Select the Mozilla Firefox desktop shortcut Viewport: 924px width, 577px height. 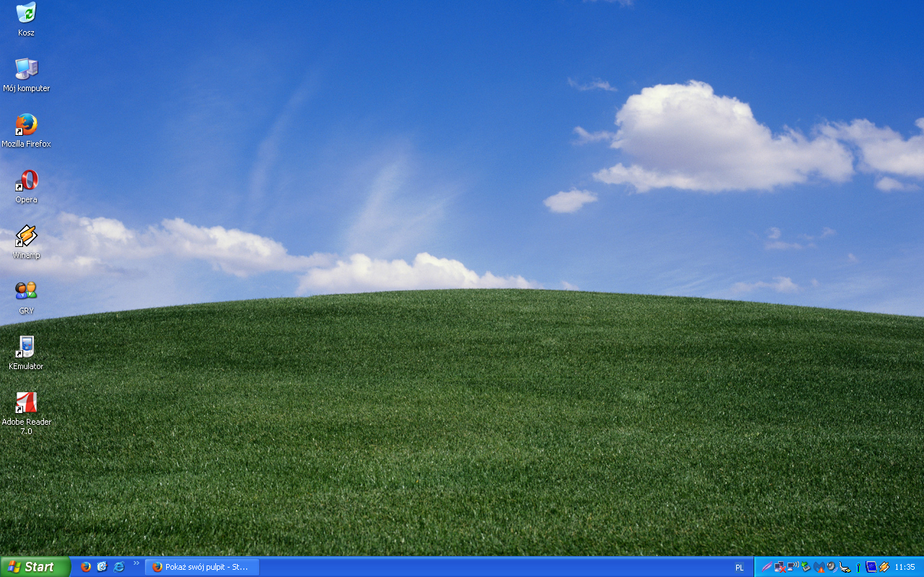26,131
